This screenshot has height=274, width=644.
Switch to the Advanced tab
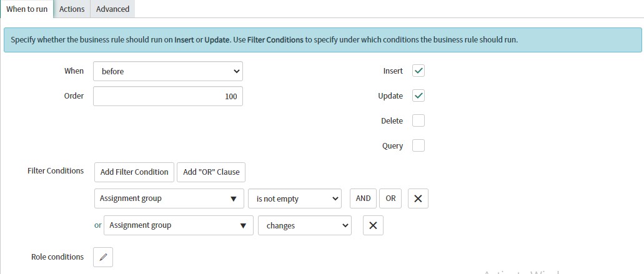click(x=112, y=9)
